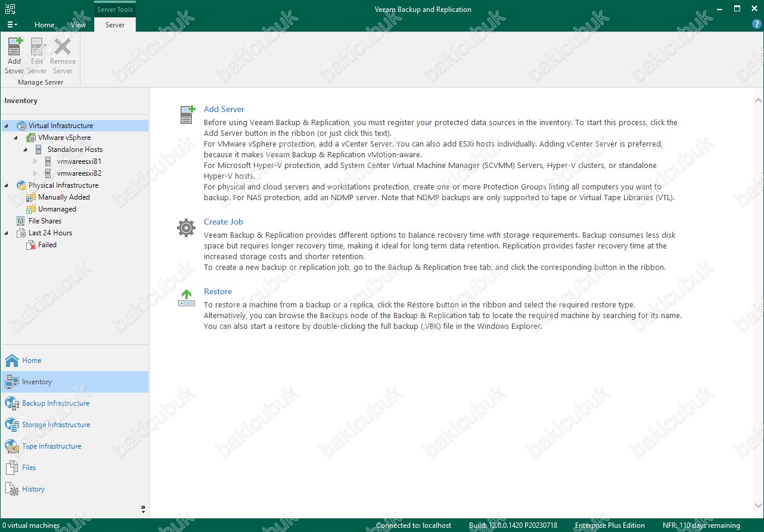Screen dimensions: 764x532
Task: Open the Tape Infrastructure navigation pane
Action: pyautogui.click(x=74, y=446)
